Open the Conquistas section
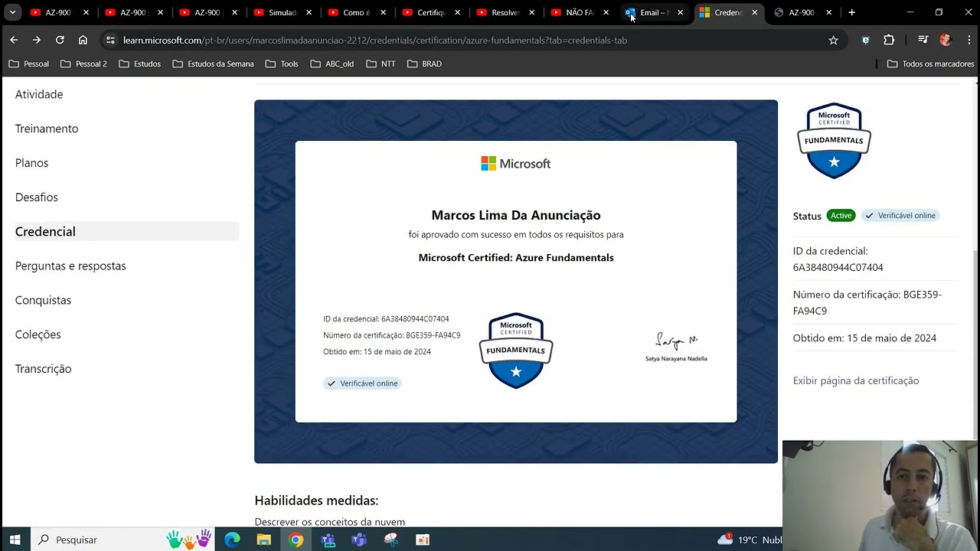 click(43, 300)
